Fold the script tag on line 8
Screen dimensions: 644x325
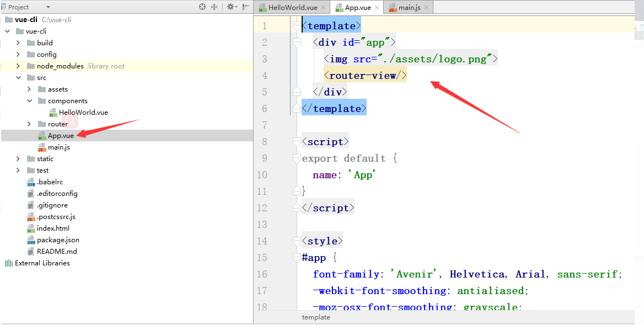[297, 142]
